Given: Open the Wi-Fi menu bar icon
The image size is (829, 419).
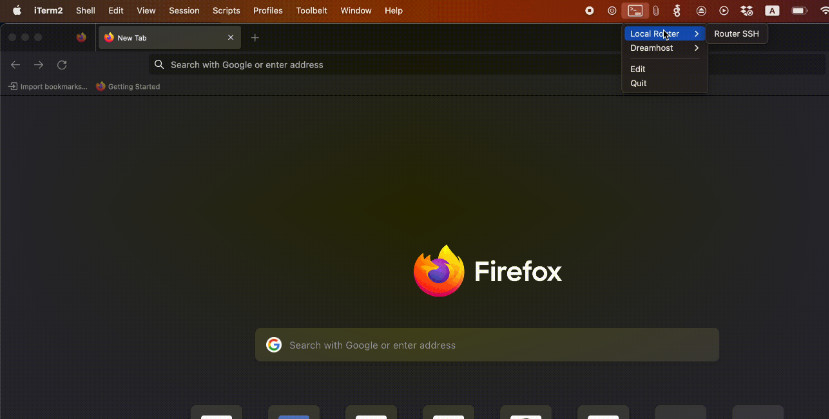Looking at the screenshot, I should click(x=824, y=11).
